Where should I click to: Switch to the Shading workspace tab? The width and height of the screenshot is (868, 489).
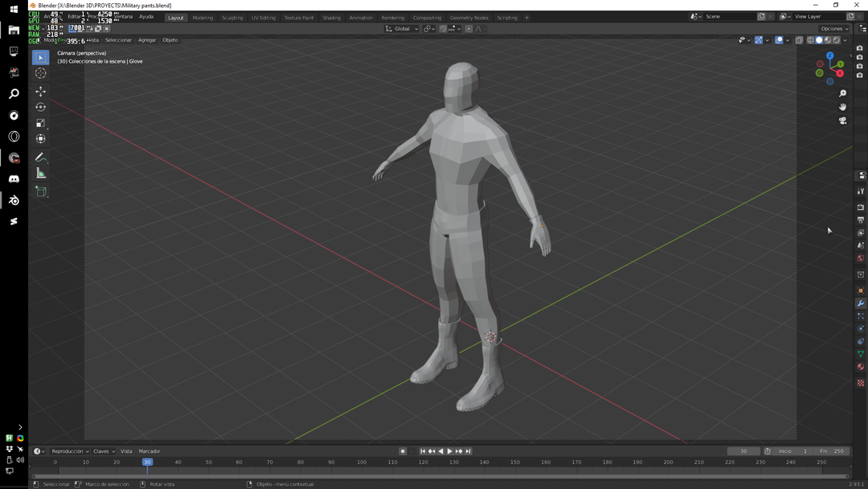331,17
